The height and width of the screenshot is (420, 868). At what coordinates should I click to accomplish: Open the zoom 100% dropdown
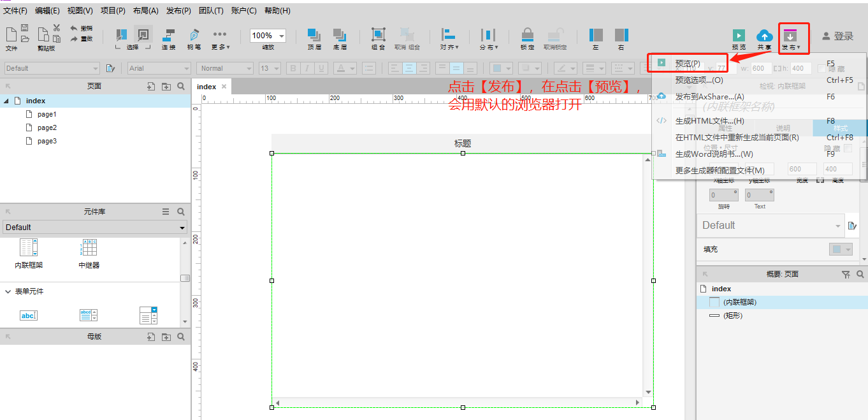point(282,36)
